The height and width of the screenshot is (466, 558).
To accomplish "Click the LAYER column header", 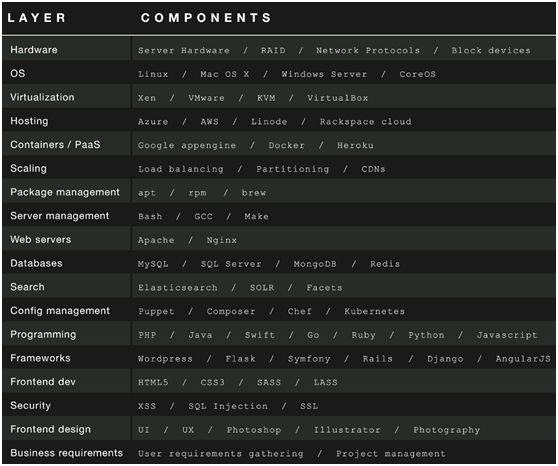I will 36,17.
